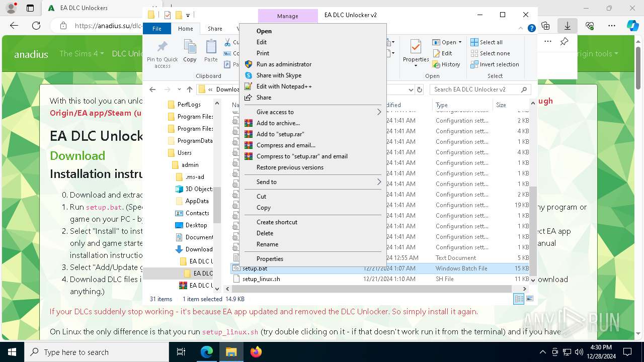
Task: Select Delete in the context menu
Action: 265,233
